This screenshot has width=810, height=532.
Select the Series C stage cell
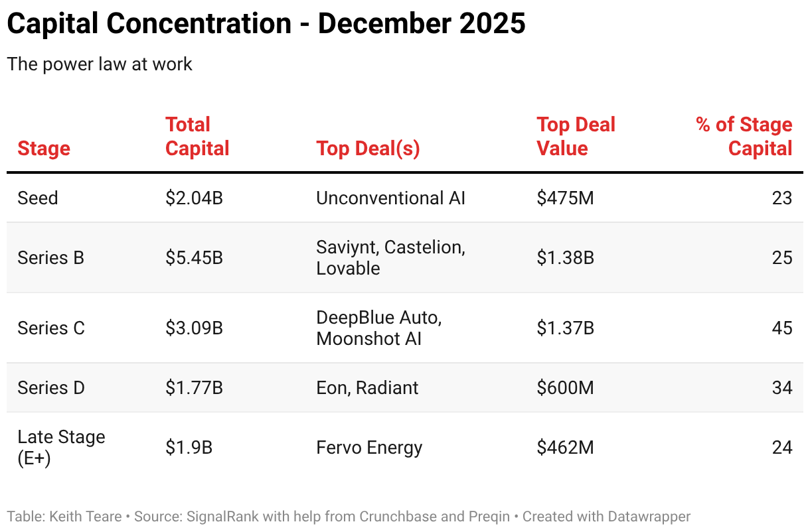tap(51, 328)
